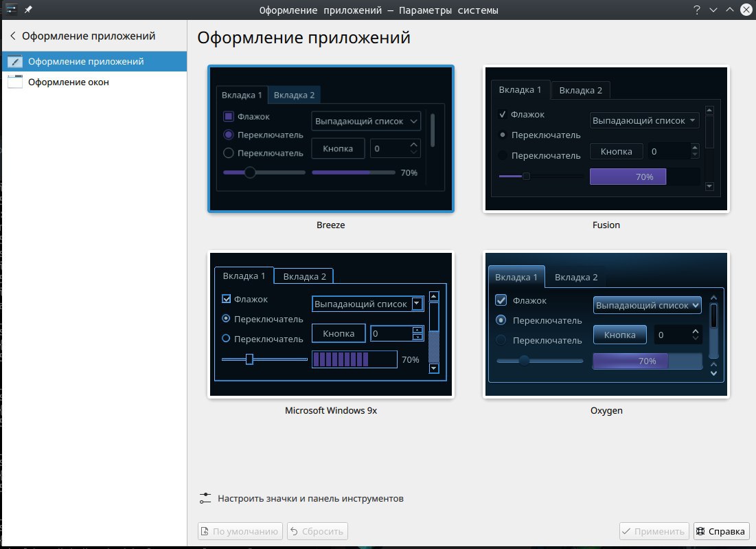The image size is (756, 549).
Task: Switch to Вкладка 2 in Windows 9x preview
Action: click(x=304, y=276)
